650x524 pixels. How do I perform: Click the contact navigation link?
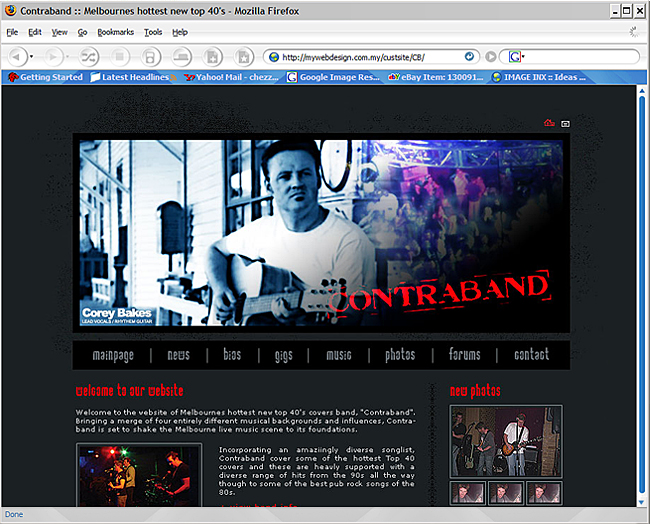pyautogui.click(x=531, y=355)
